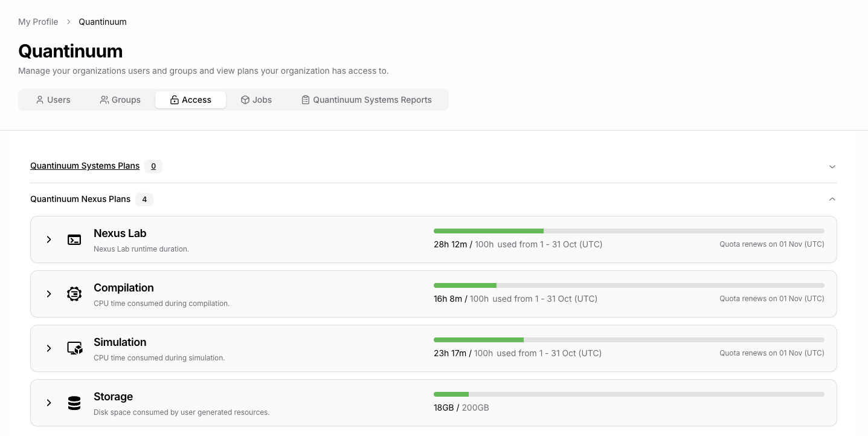868x436 pixels.
Task: Click the lock icon on Access tab
Action: click(175, 100)
